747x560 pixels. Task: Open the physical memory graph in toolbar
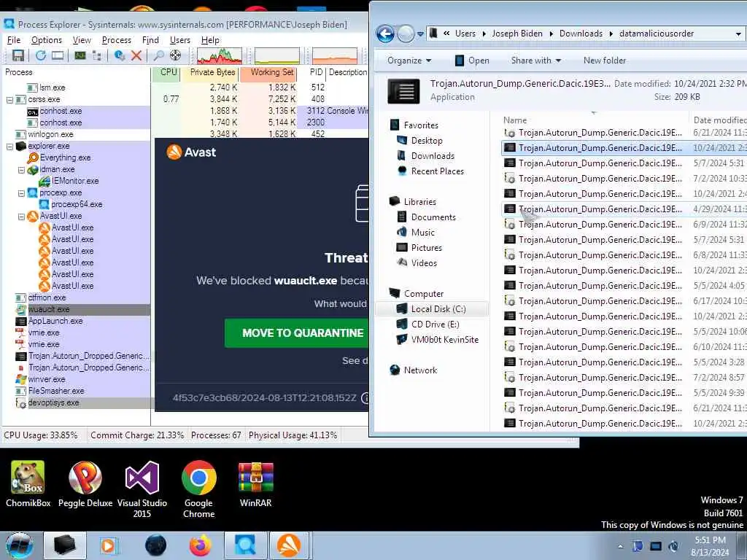(334, 55)
